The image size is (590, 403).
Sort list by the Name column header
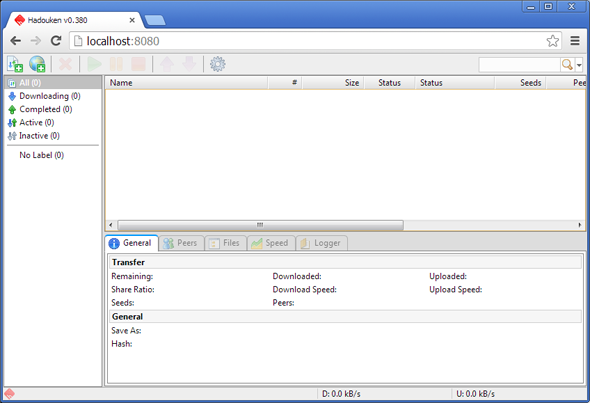click(187, 83)
